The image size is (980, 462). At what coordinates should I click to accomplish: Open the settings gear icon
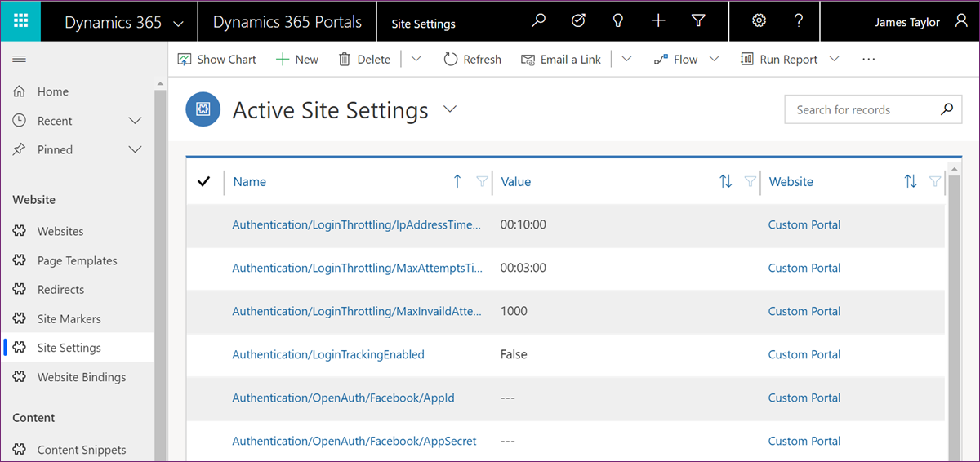759,21
